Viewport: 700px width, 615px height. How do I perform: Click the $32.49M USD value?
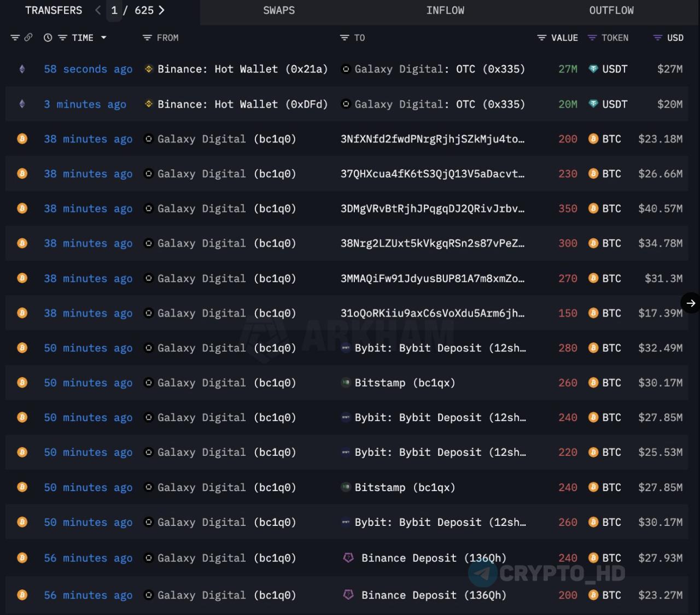coord(660,348)
